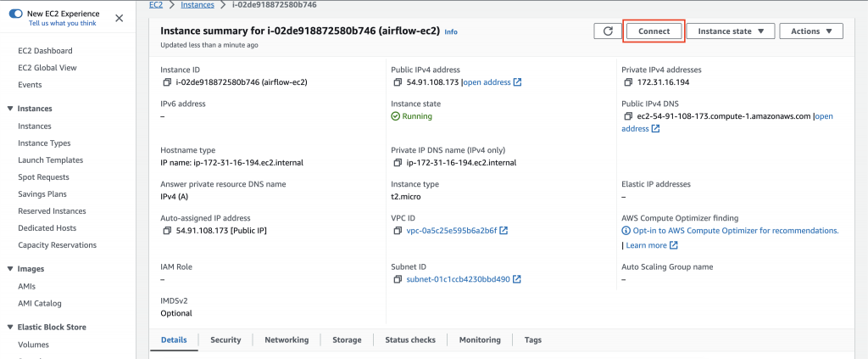The width and height of the screenshot is (868, 359).
Task: Click the refresh instance summary icon
Action: [x=607, y=31]
